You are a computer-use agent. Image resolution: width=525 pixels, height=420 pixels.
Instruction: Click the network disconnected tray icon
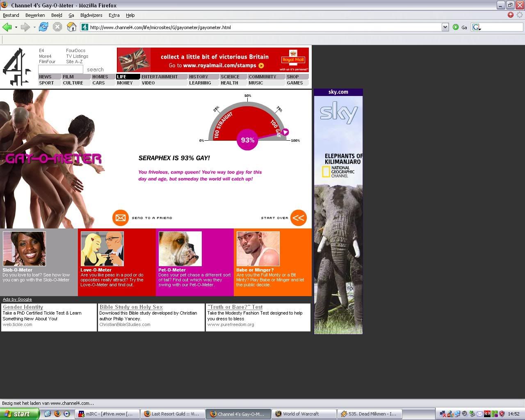[x=443, y=414]
